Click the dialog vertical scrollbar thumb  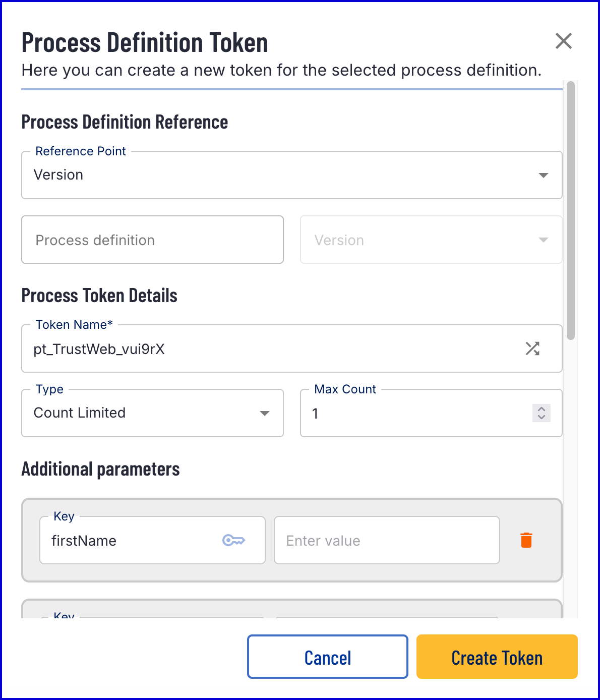point(570,212)
